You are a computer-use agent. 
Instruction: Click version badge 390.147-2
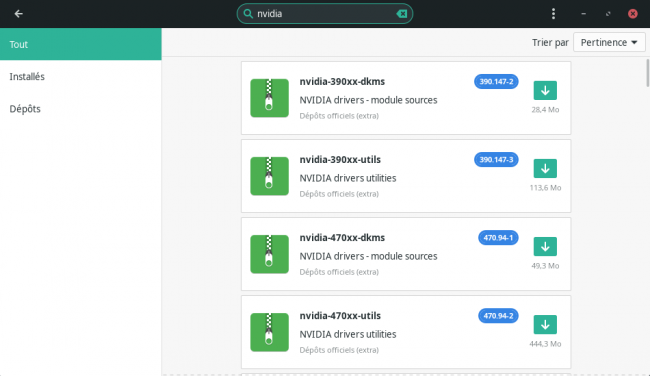pos(496,82)
